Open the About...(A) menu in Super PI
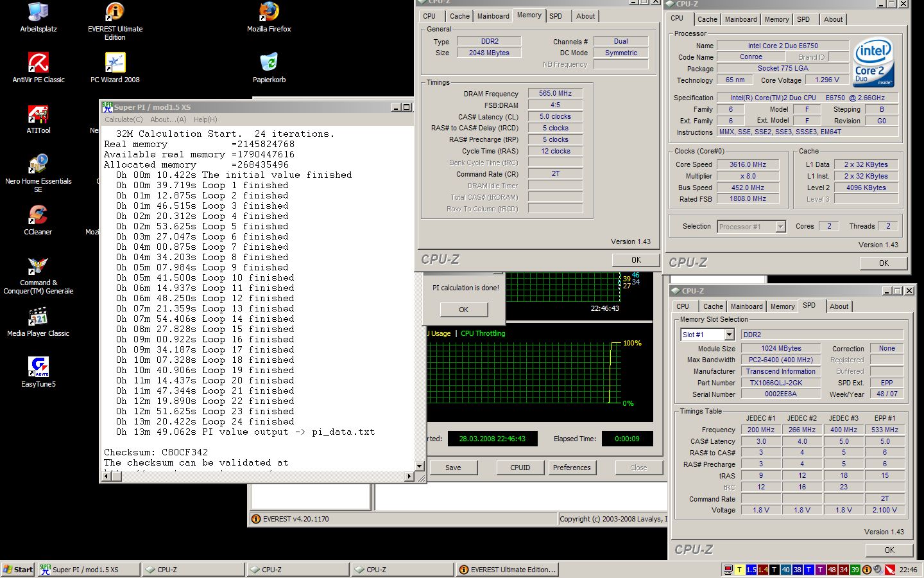This screenshot has width=924, height=578. point(168,119)
